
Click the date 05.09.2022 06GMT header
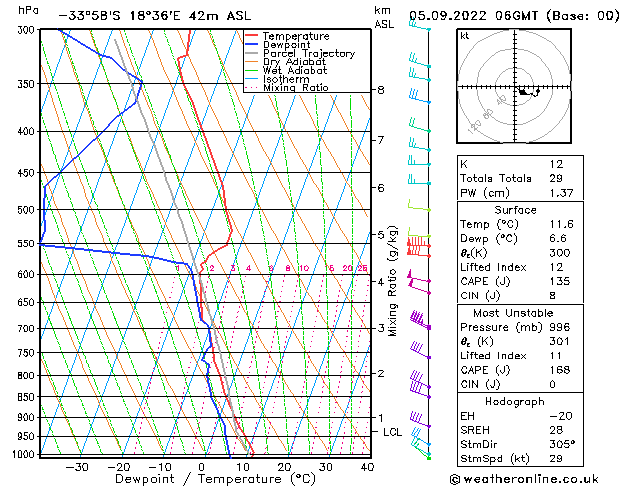tap(514, 16)
